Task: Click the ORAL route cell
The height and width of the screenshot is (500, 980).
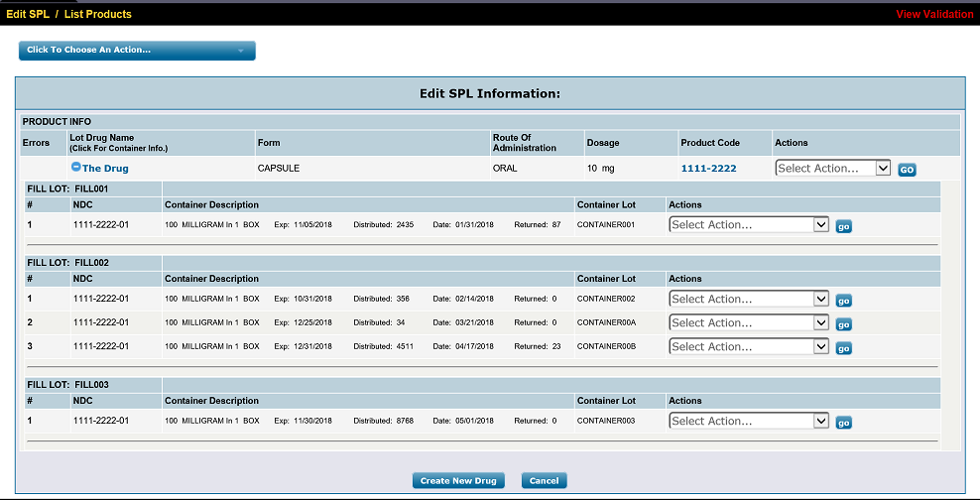Action: pos(537,168)
